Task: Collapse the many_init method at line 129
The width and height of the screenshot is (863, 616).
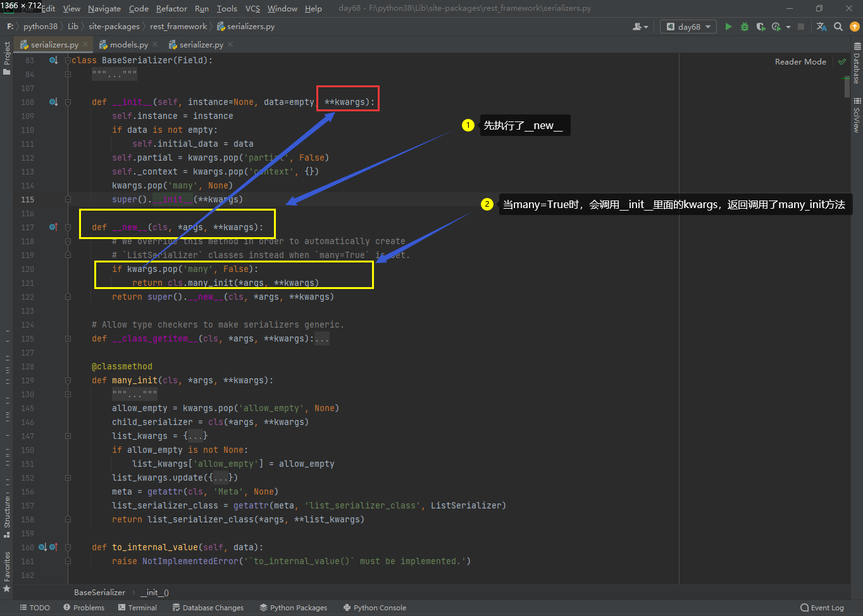Action: click(68, 380)
